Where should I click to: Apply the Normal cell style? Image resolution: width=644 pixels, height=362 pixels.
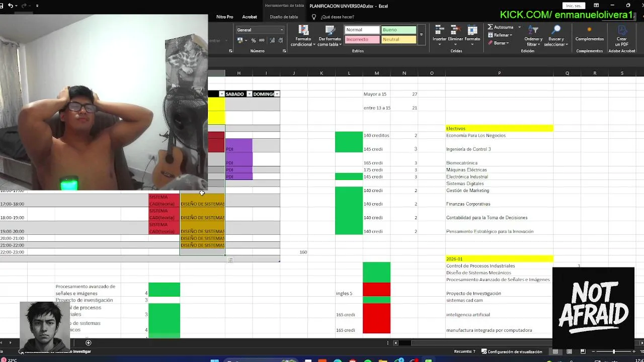[x=362, y=30]
